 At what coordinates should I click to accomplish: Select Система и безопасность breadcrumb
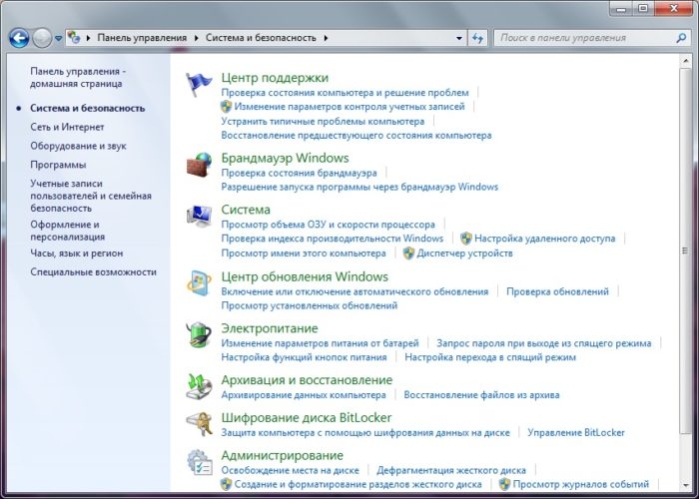(261, 38)
